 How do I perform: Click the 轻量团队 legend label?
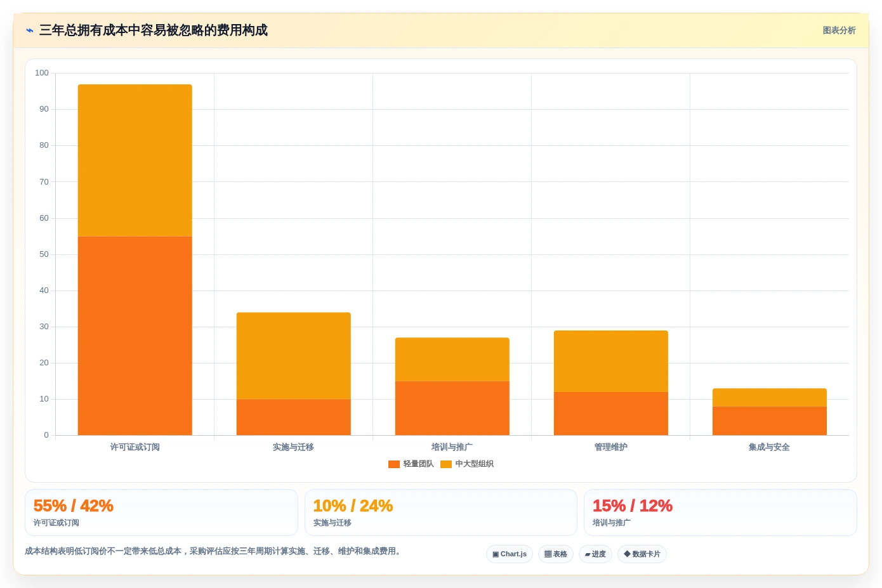(419, 464)
